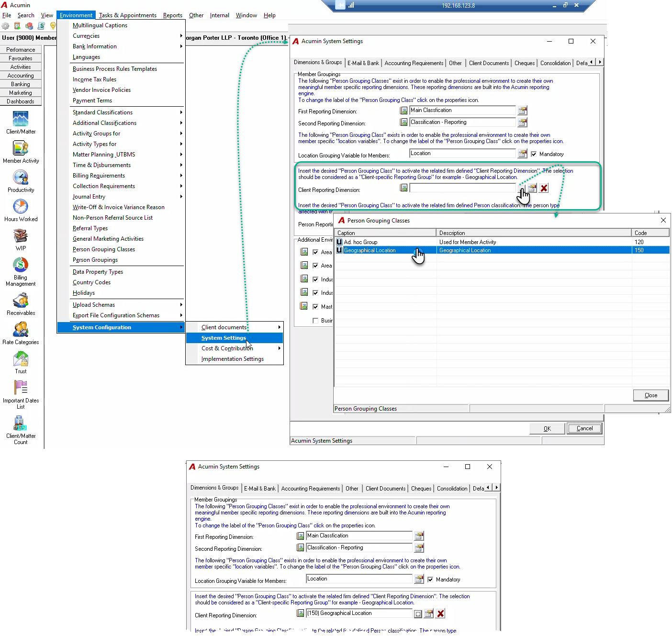The height and width of the screenshot is (636, 672).
Task: Toggle the Mast checkbox under Additional Envir
Action: coord(315,307)
